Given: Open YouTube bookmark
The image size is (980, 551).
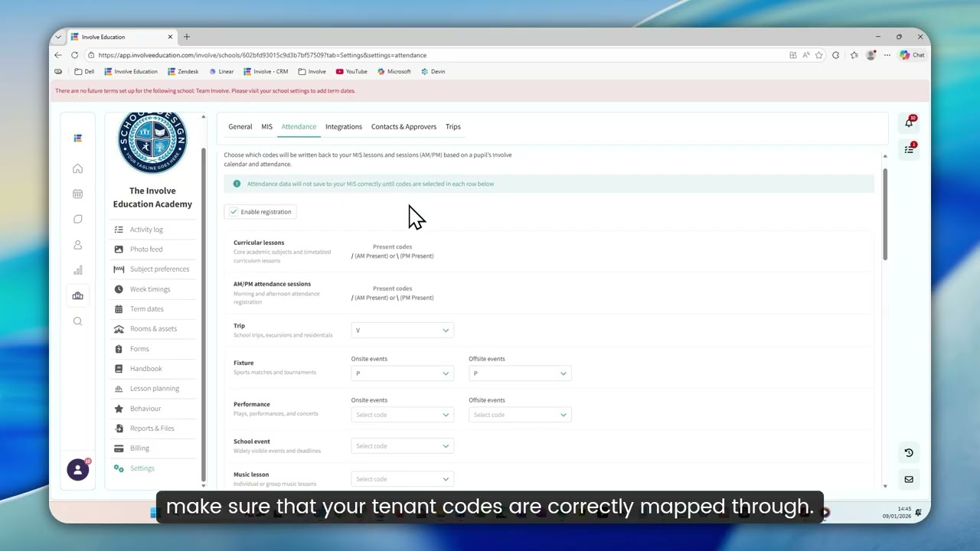Looking at the screenshot, I should [351, 71].
